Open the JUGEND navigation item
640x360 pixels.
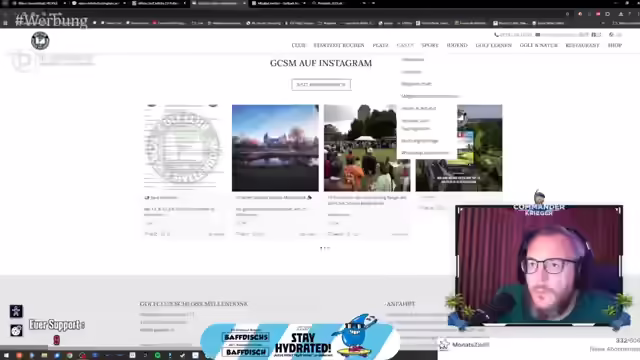pyautogui.click(x=457, y=45)
